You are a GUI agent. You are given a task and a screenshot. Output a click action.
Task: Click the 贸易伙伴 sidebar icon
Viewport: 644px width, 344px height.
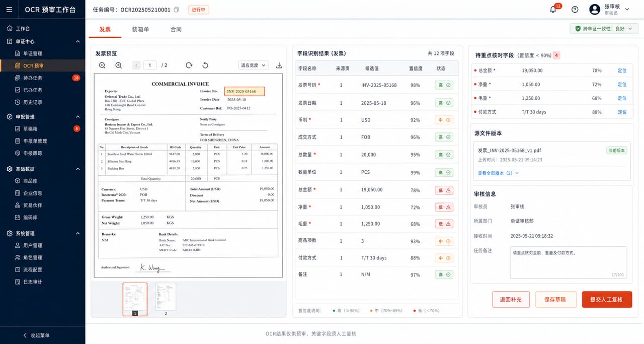pyautogui.click(x=18, y=205)
